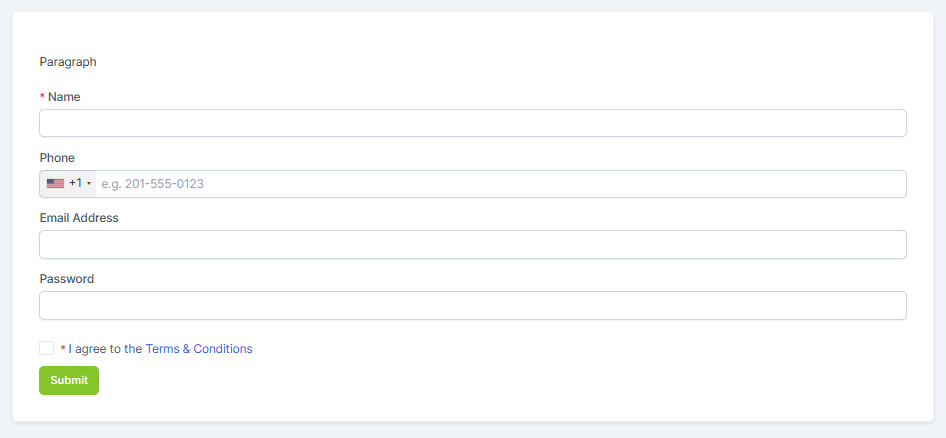Image resolution: width=946 pixels, height=438 pixels.
Task: Check the Terms & Conditions agreement checkbox
Action: pyautogui.click(x=46, y=348)
